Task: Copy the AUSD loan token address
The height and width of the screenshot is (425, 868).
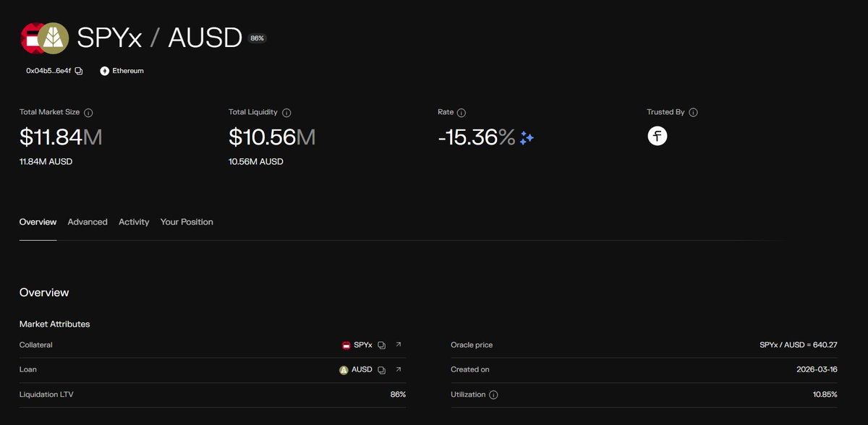Action: coord(382,370)
